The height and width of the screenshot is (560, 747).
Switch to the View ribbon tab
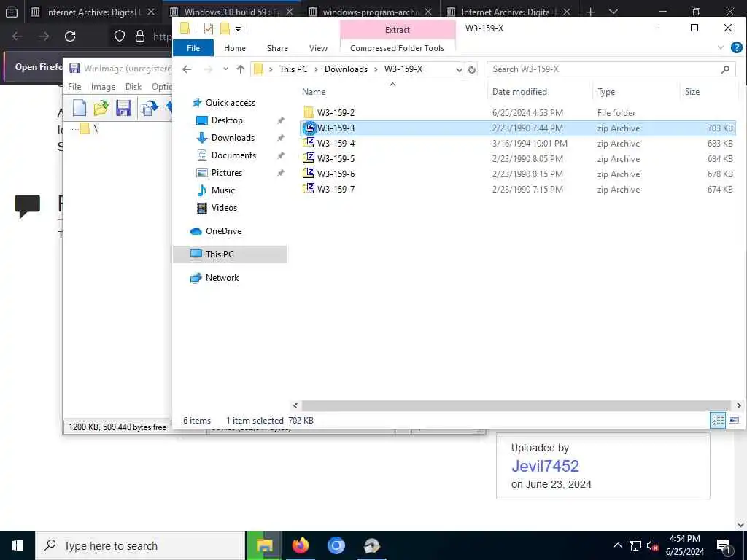[318, 48]
